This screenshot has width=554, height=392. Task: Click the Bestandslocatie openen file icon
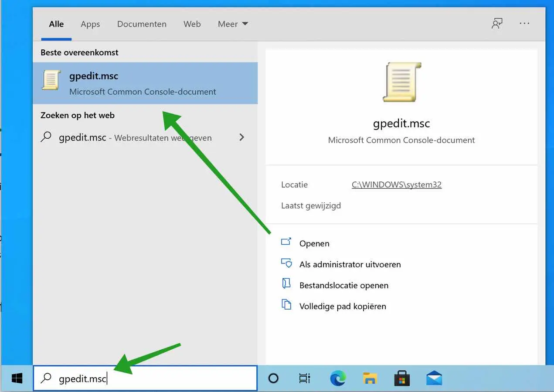(286, 284)
